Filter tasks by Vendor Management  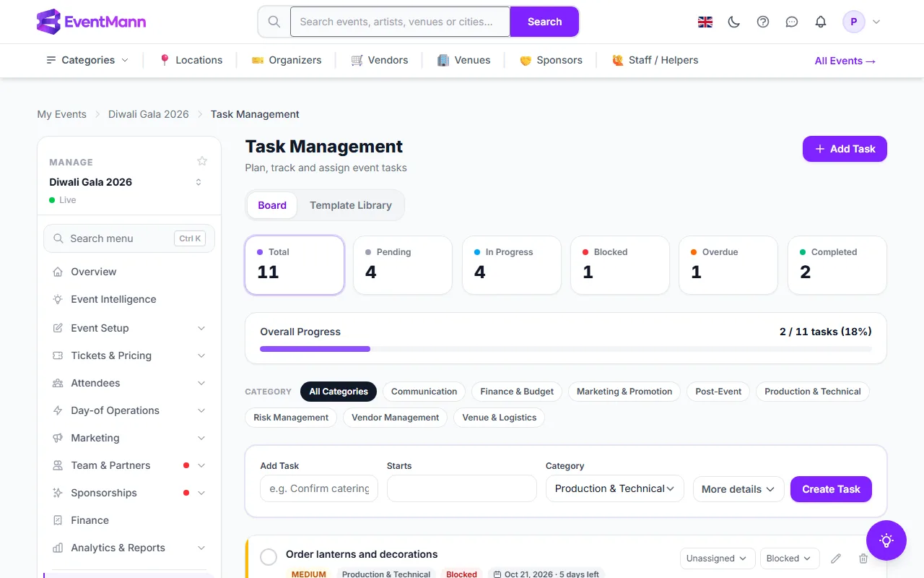click(395, 418)
